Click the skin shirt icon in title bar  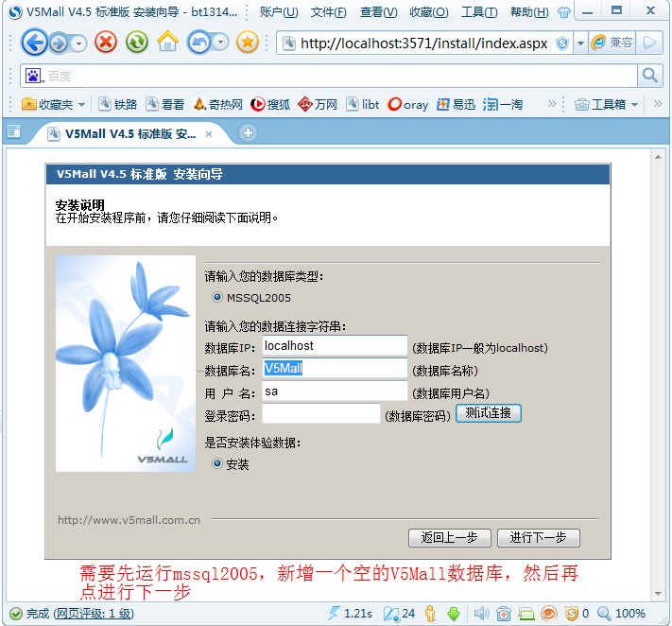563,12
